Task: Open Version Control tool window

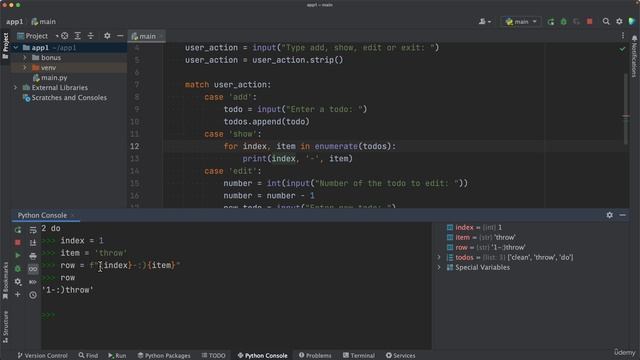Action: click(42, 356)
